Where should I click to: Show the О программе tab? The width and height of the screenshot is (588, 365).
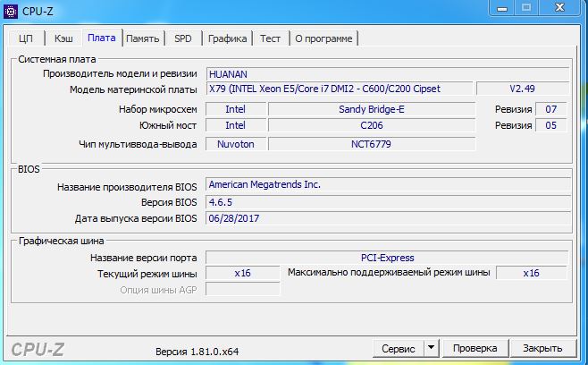(323, 38)
